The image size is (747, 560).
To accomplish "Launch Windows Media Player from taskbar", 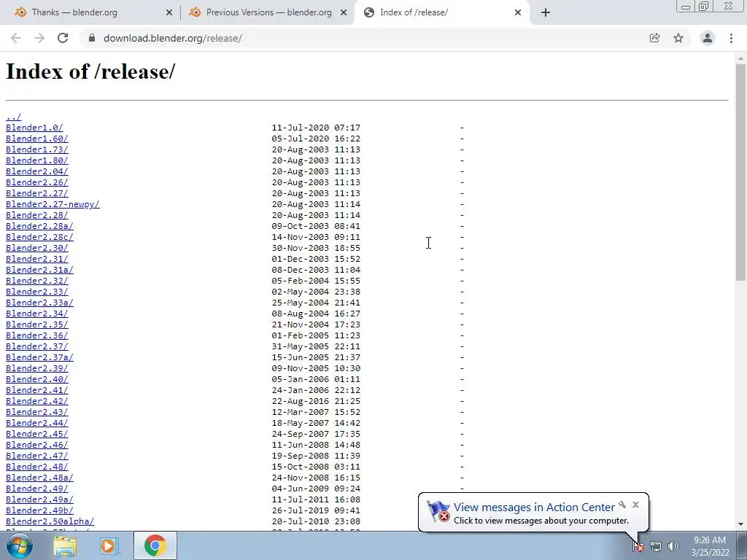I will point(109,545).
